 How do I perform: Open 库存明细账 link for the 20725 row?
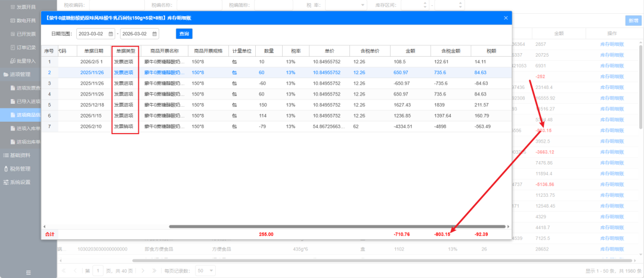612,55
